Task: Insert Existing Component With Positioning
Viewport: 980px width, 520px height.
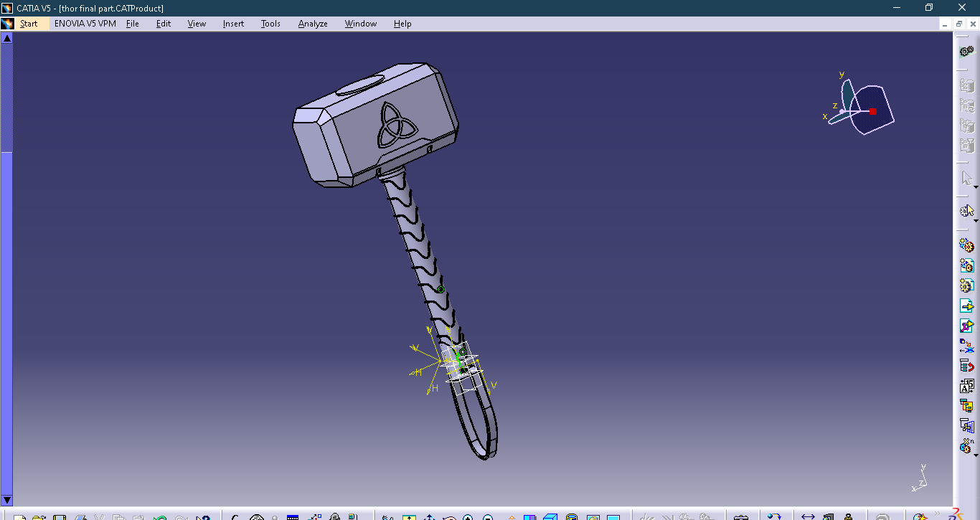Action: (966, 326)
